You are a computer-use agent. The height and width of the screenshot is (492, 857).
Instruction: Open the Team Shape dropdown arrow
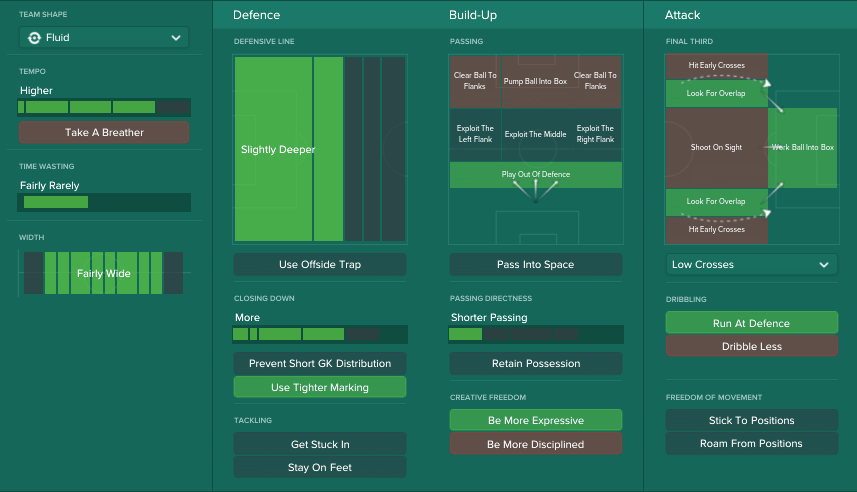pyautogui.click(x=176, y=38)
